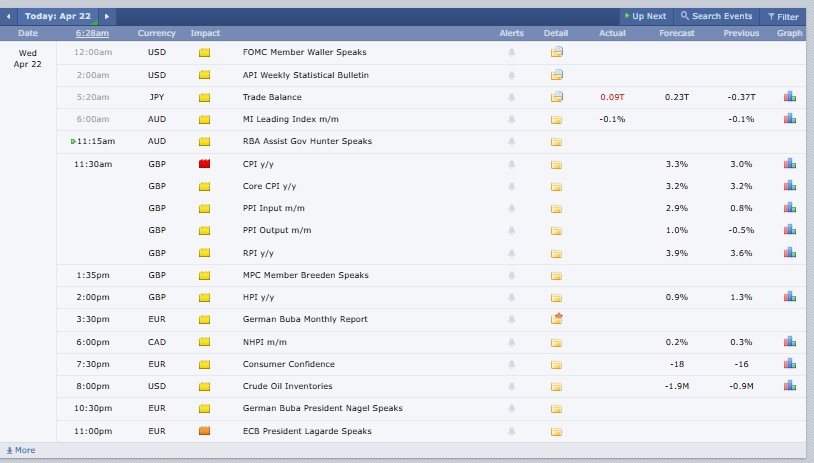
Task: Open detail folder for CPI y/y
Action: pyautogui.click(x=556, y=164)
